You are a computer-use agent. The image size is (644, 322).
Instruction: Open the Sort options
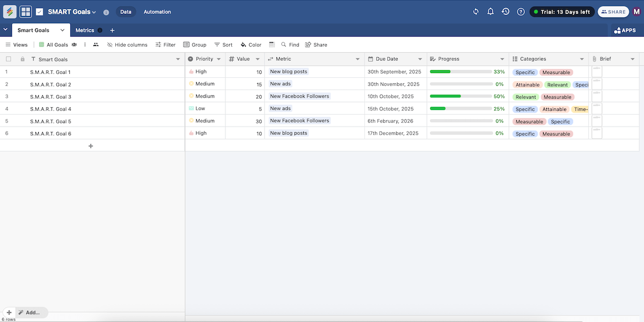pos(223,45)
